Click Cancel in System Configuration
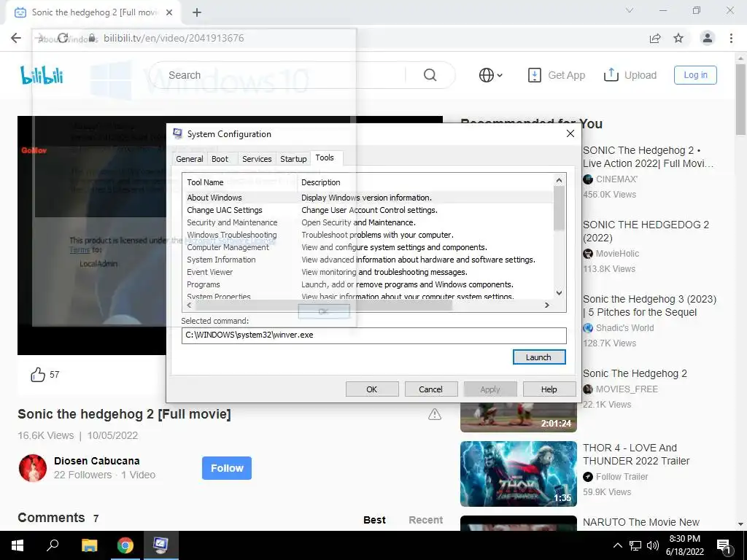Viewport: 747px width, 560px height. point(430,389)
